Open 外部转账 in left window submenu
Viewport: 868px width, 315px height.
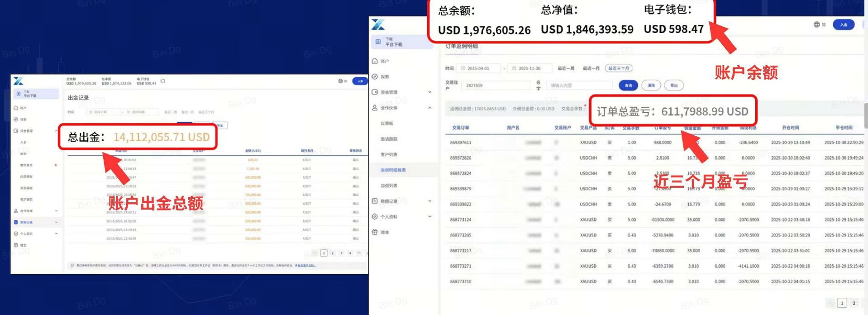(26, 188)
